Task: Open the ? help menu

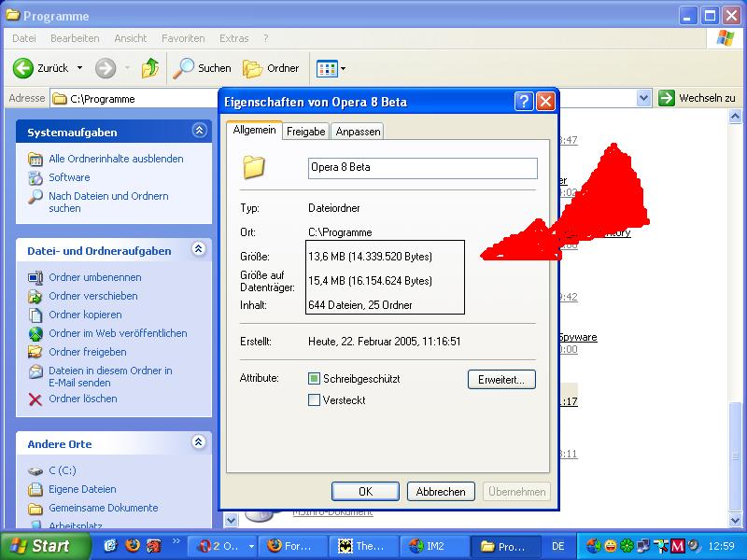Action: pyautogui.click(x=265, y=38)
